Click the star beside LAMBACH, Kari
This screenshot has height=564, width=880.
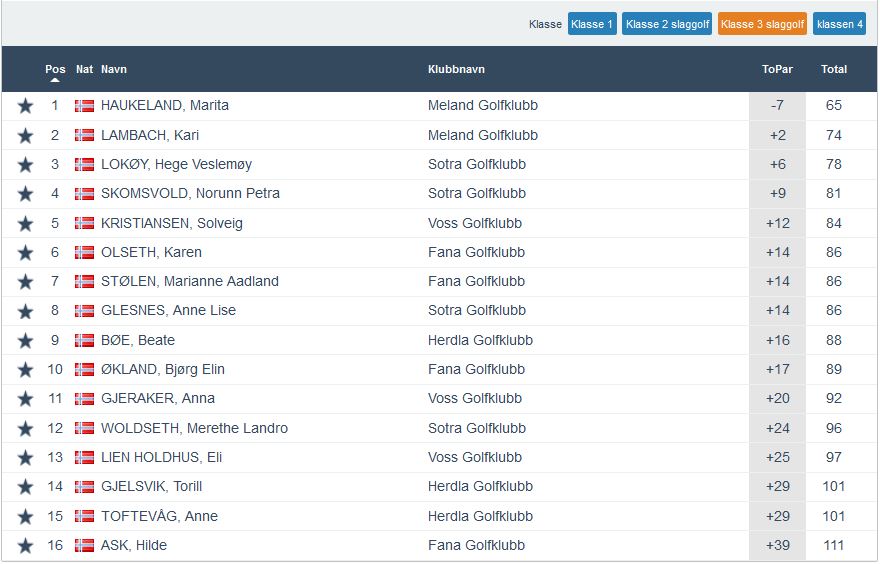(25, 135)
